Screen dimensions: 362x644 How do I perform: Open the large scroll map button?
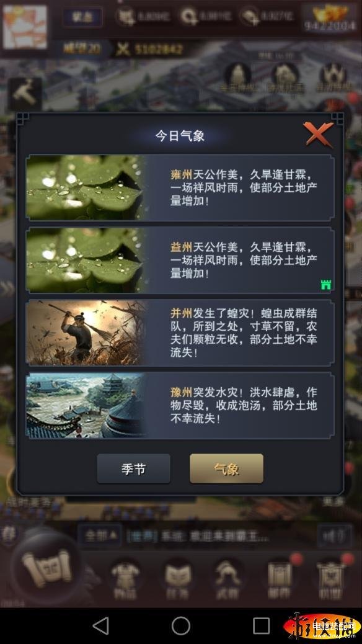[47, 568]
